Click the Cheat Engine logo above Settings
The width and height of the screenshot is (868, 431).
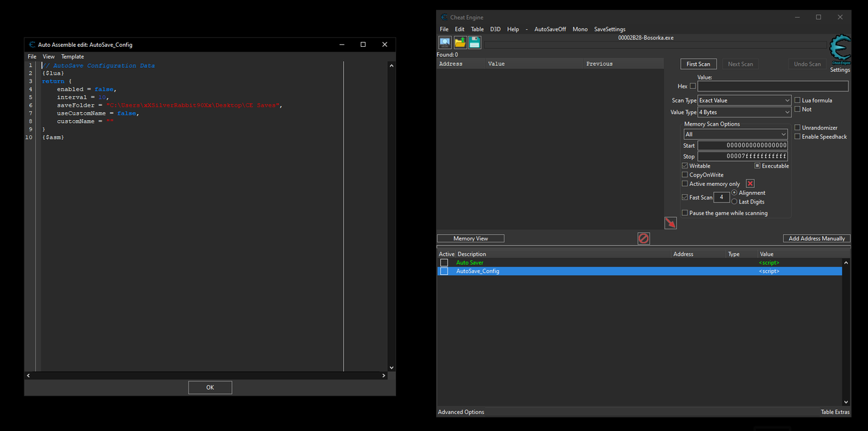[x=840, y=50]
